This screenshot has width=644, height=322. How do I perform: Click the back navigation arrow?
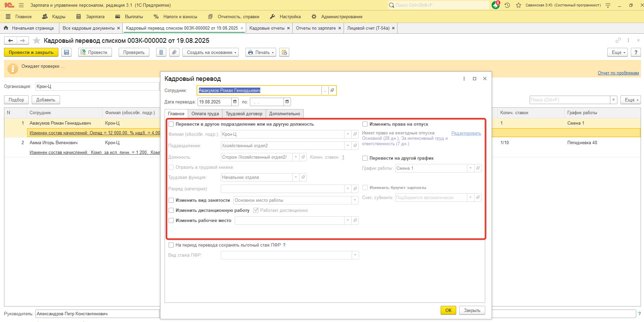point(10,41)
